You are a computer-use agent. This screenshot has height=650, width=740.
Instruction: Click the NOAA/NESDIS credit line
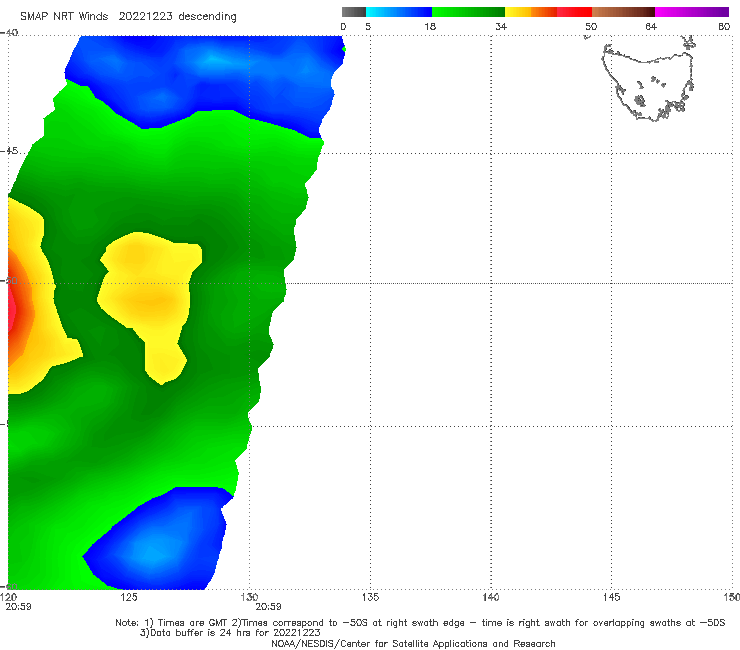point(413,644)
